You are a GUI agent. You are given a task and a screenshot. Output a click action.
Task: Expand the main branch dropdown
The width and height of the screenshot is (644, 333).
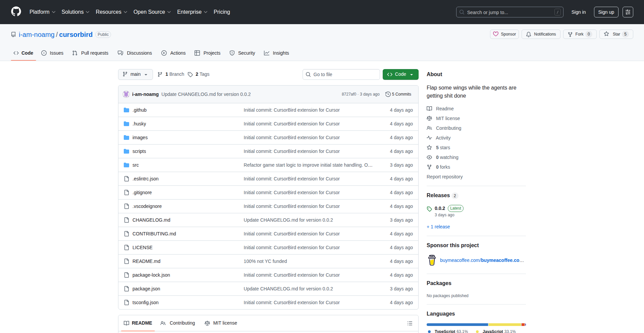point(135,74)
